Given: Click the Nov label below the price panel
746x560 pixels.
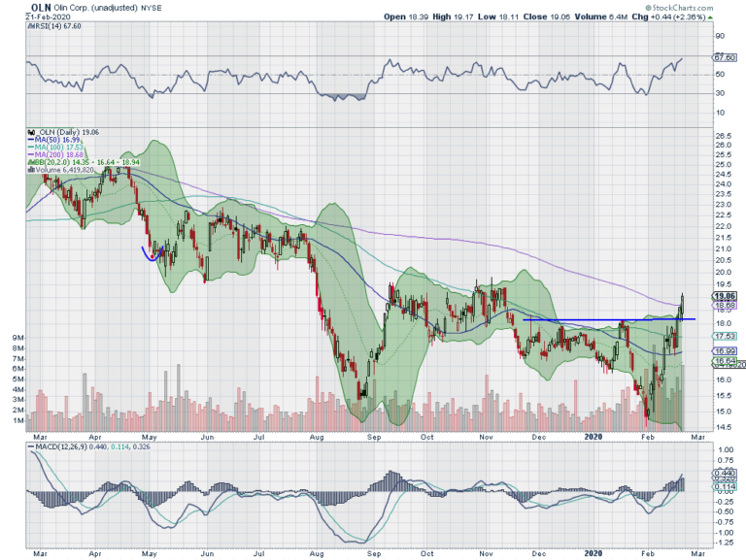Looking at the screenshot, I should [486, 437].
